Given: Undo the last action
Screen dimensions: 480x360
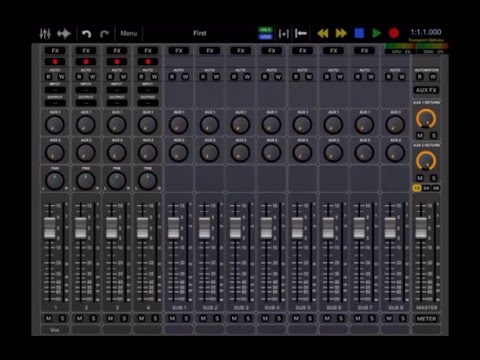Looking at the screenshot, I should click(86, 34).
